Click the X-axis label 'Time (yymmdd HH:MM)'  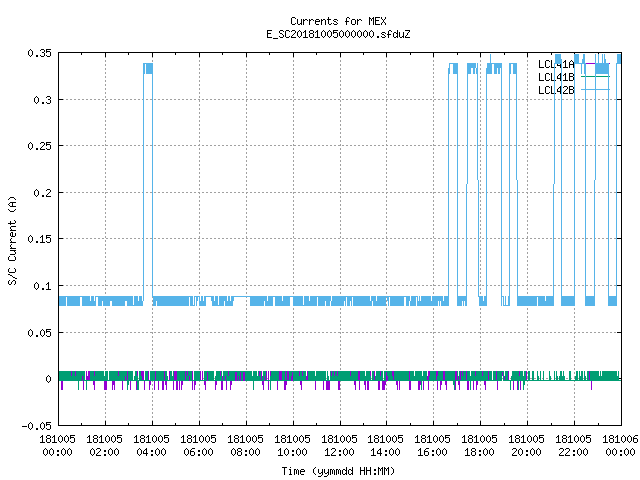(x=338, y=471)
